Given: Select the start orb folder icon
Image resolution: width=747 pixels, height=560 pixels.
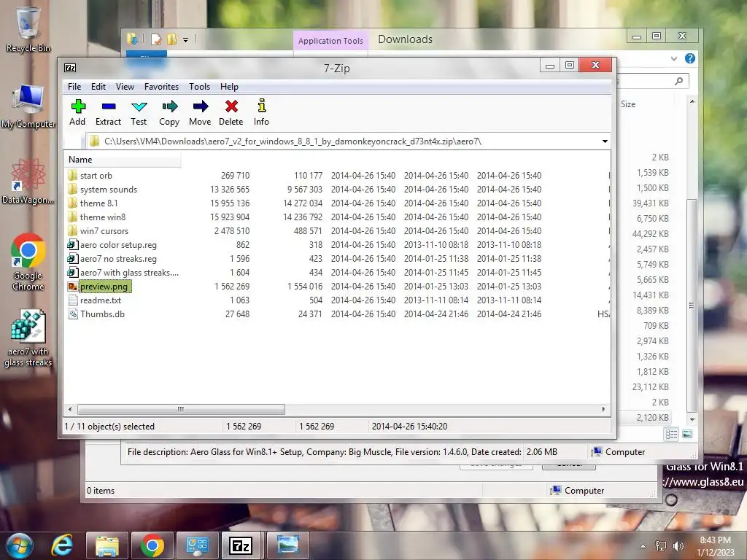Looking at the screenshot, I should point(72,175).
